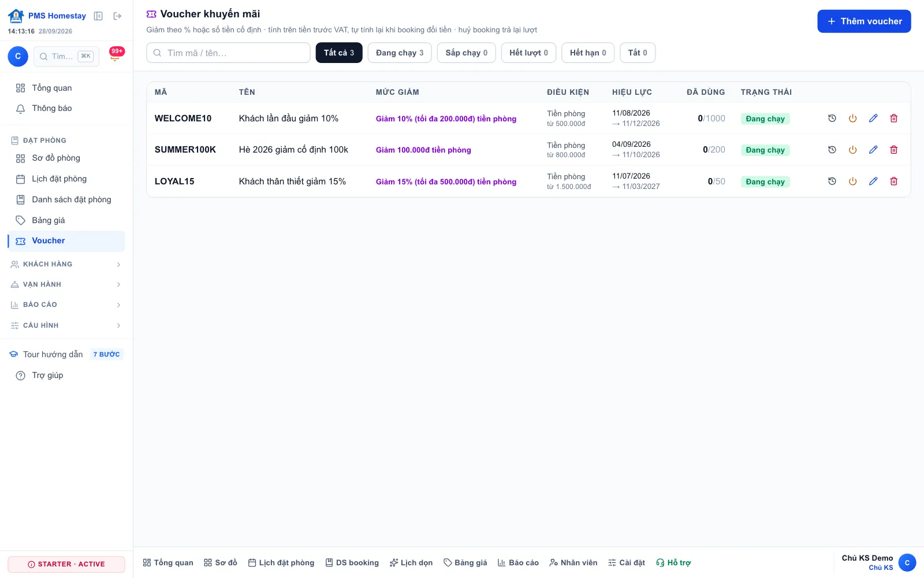The image size is (924, 578).
Task: Expand the BÁO CÁO section
Action: click(x=66, y=305)
